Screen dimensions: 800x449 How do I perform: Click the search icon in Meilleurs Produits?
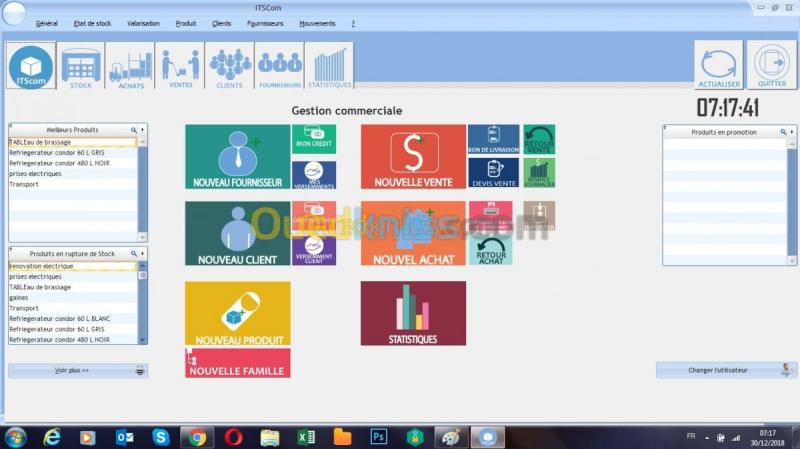134,130
